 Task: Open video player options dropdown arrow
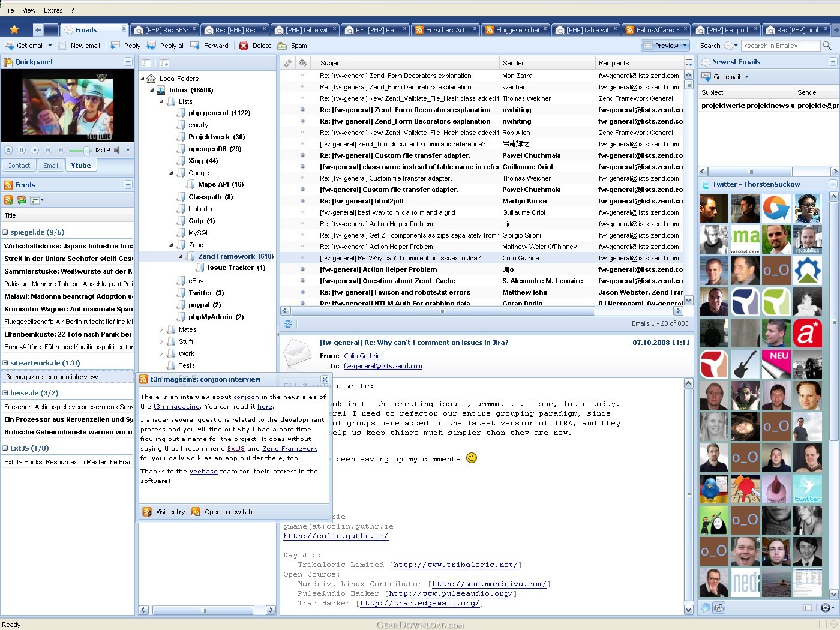click(128, 150)
